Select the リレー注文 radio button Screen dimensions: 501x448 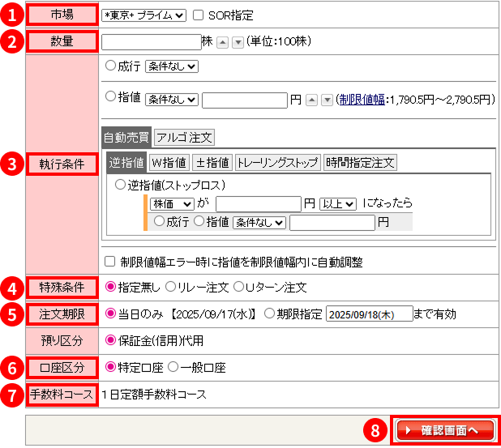[170, 287]
